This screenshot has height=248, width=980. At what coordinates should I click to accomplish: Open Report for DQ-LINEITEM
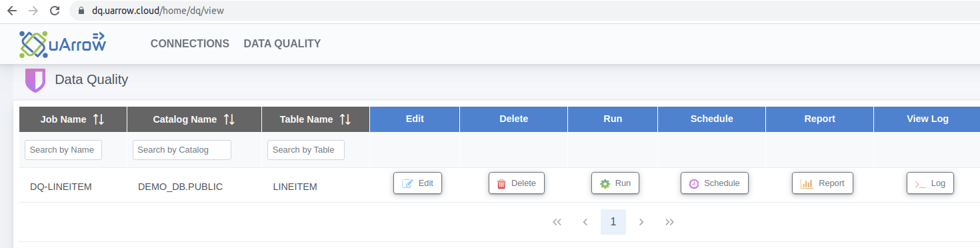(823, 183)
